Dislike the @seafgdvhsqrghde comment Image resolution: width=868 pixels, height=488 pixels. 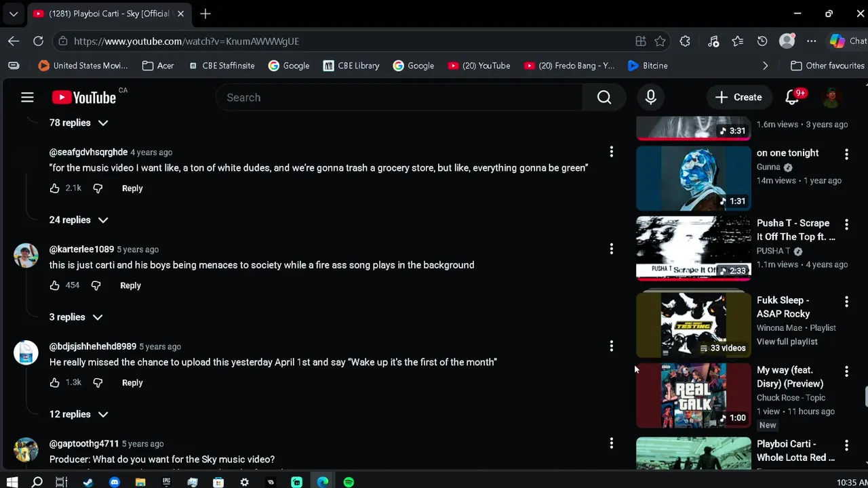click(x=98, y=188)
